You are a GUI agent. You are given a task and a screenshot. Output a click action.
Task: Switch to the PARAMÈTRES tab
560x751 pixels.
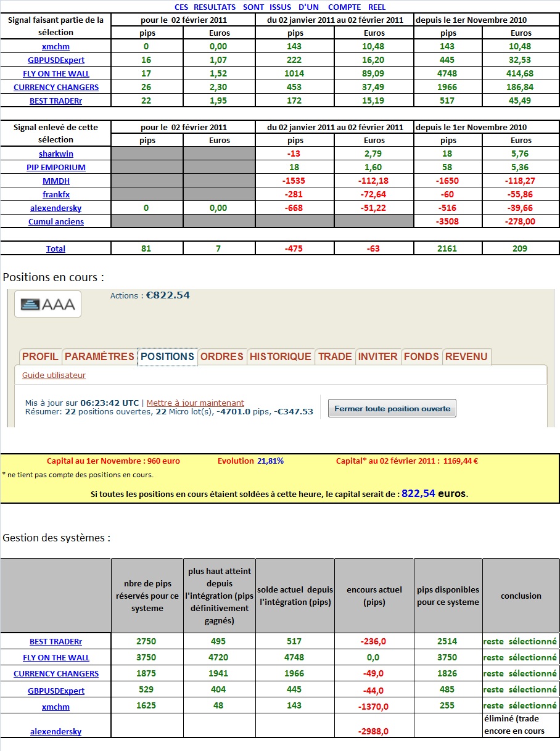pyautogui.click(x=99, y=356)
